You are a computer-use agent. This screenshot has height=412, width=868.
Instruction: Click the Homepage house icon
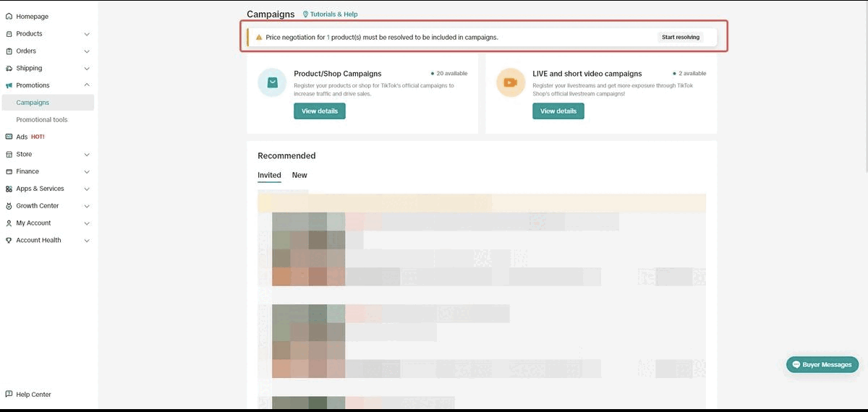coord(9,17)
